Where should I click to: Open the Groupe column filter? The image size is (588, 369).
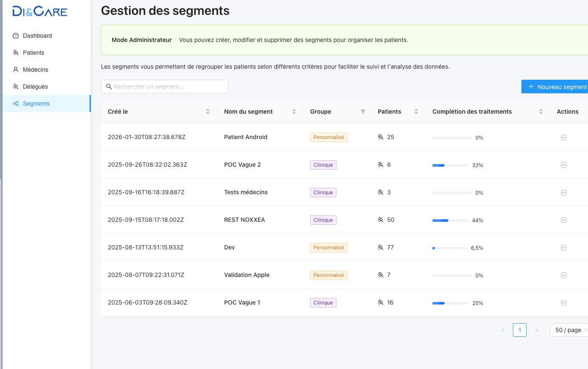point(363,112)
